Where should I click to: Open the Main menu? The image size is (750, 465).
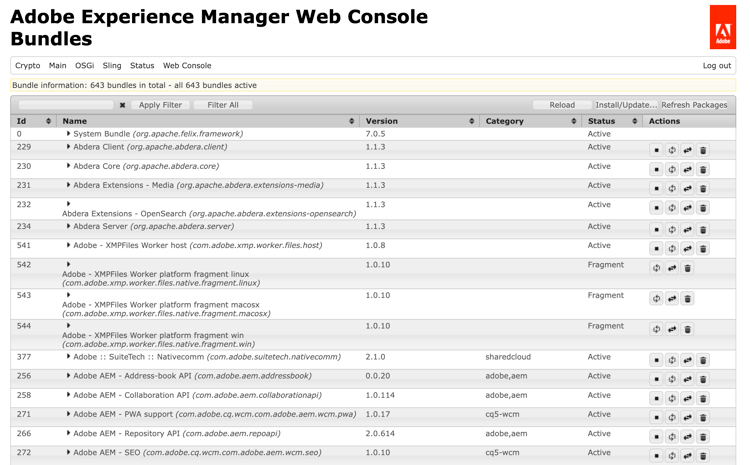pyautogui.click(x=57, y=66)
